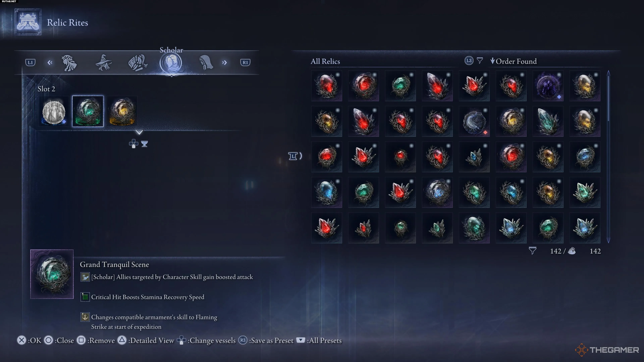Choose the dark purple orb relic in grid
The image size is (644, 362).
click(548, 86)
